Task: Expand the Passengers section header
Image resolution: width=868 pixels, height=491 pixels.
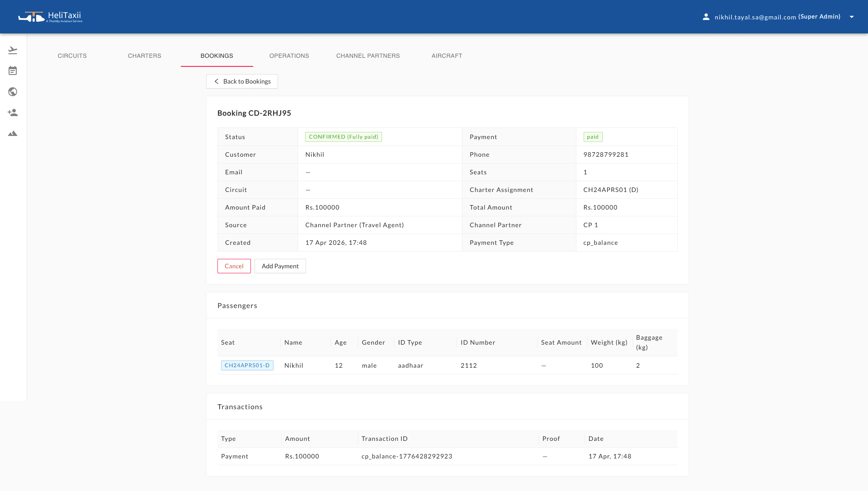Action: (x=237, y=305)
